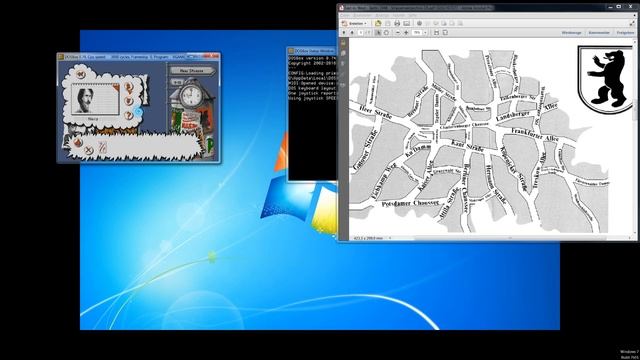The height and width of the screenshot is (360, 640).
Task: Click the zoom percentage field
Action: point(417,33)
